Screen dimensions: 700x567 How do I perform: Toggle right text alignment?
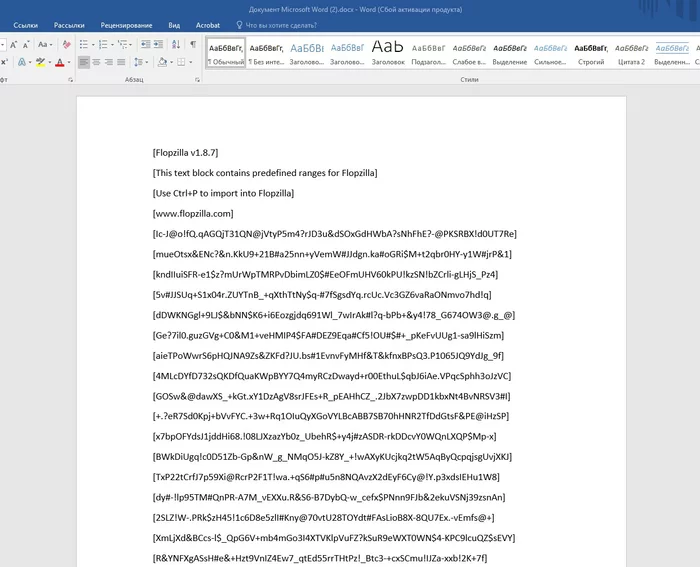(x=109, y=62)
